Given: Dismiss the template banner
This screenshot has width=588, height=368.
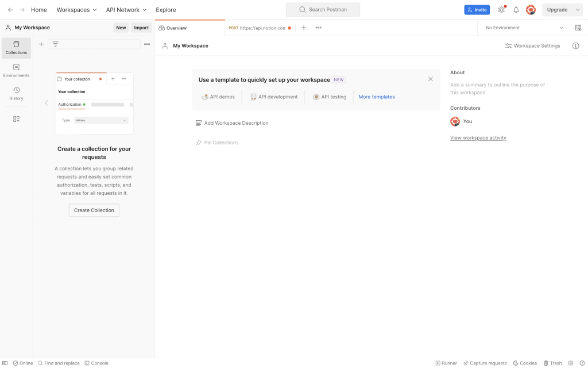Looking at the screenshot, I should 431,79.
